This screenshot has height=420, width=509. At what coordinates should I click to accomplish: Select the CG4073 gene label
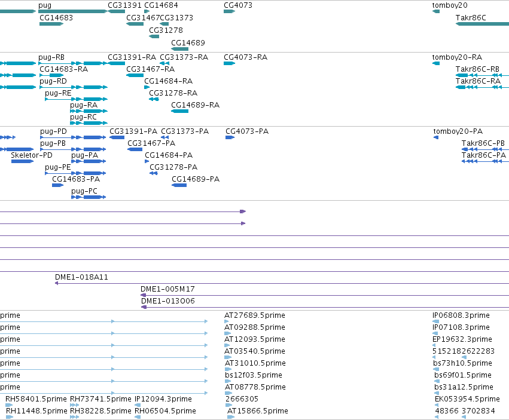(238, 5)
